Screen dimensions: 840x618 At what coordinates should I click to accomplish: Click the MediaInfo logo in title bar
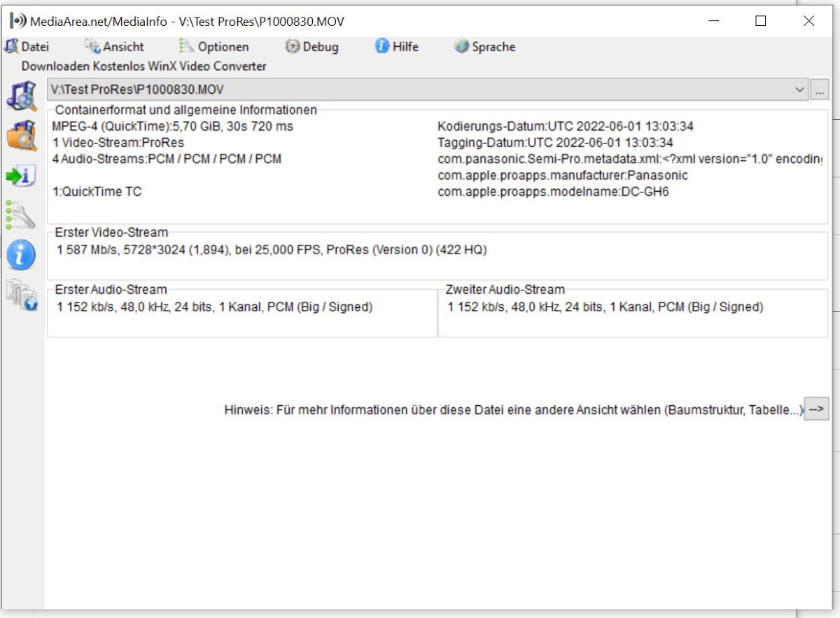tap(18, 21)
